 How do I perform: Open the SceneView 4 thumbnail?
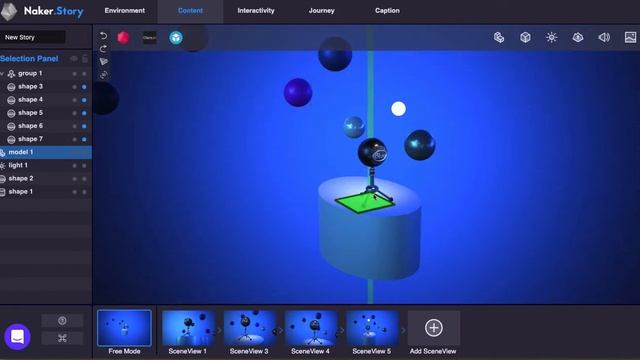pyautogui.click(x=311, y=328)
